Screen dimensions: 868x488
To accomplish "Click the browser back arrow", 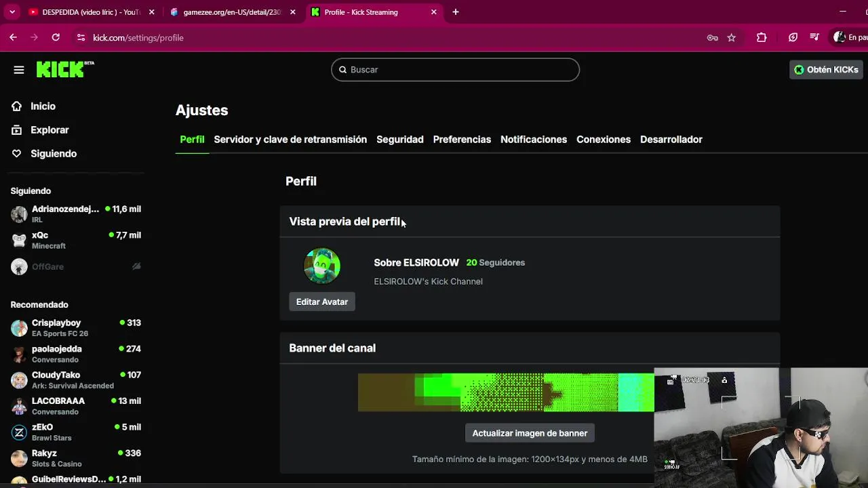I will pos(13,38).
